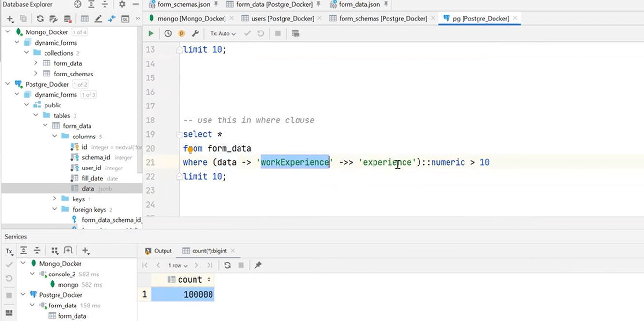Open the Query History icon
Screen dimensions: 644x321
tap(167, 33)
